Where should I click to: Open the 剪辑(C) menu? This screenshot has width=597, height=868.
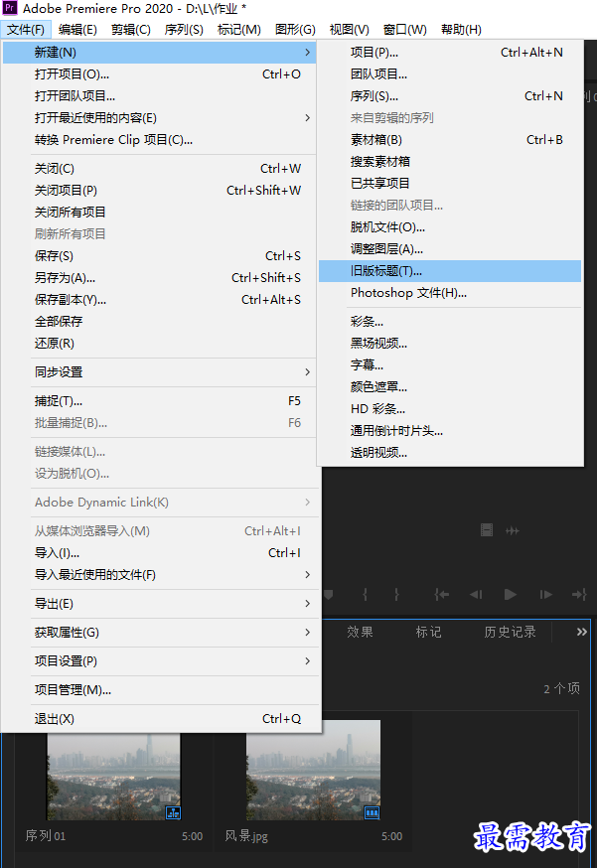tap(131, 30)
